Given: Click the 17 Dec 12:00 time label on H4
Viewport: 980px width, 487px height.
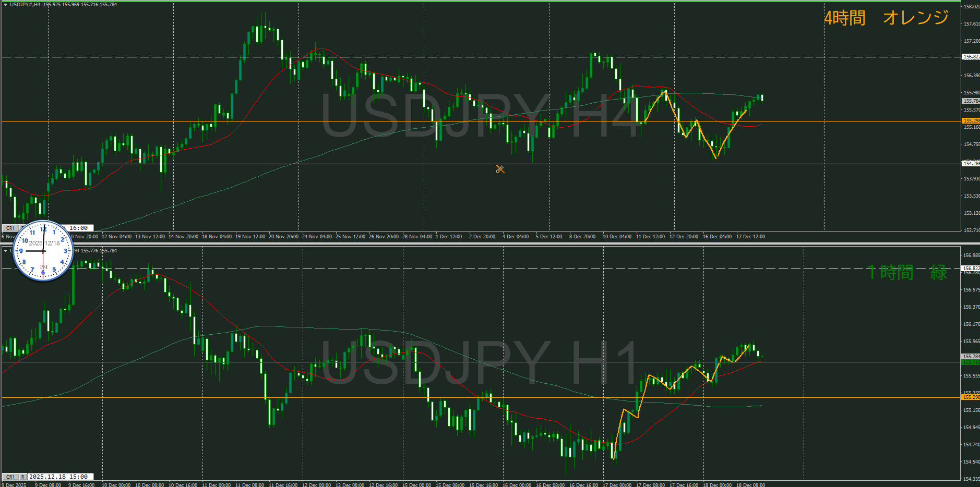Looking at the screenshot, I should pos(750,237).
